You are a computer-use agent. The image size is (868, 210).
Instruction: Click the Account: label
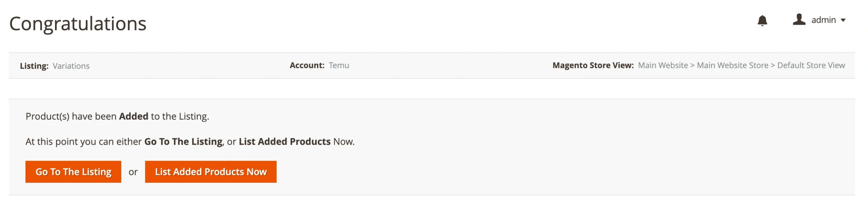click(x=307, y=65)
